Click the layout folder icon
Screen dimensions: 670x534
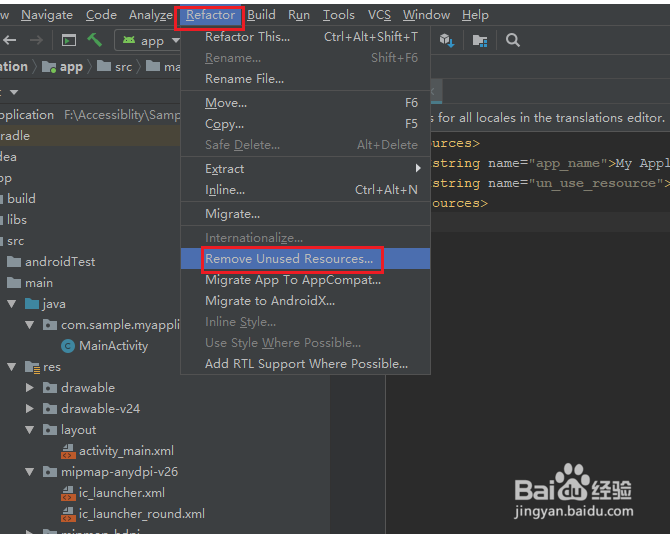(50, 430)
